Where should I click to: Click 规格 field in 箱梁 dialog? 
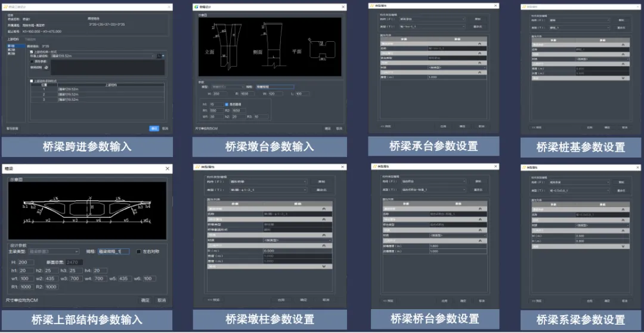coord(113,251)
